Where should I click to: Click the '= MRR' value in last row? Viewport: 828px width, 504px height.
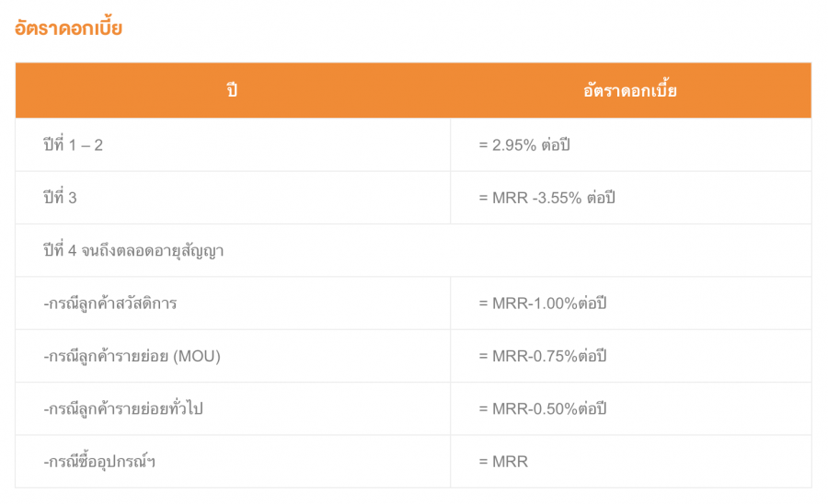(503, 462)
